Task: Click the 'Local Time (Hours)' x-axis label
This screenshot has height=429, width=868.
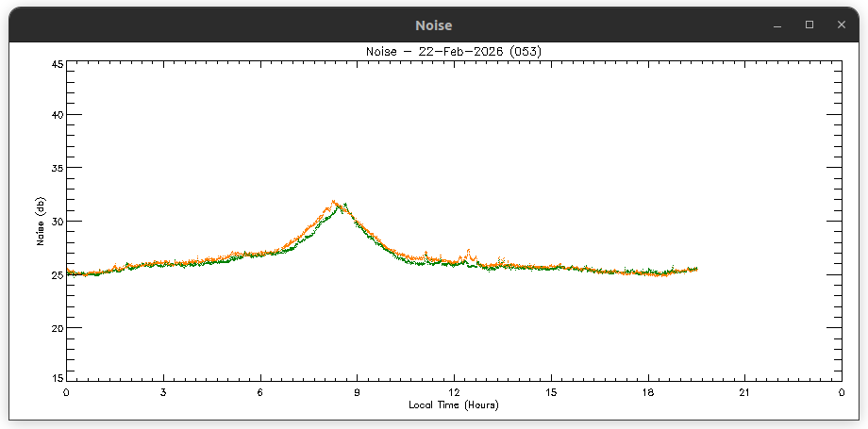Action: click(x=453, y=404)
